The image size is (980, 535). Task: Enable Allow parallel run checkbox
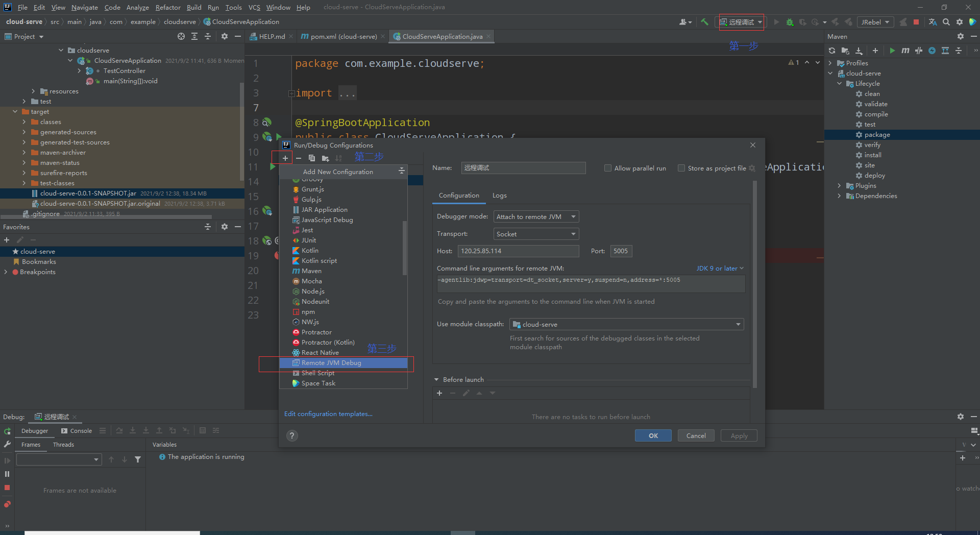click(x=608, y=168)
